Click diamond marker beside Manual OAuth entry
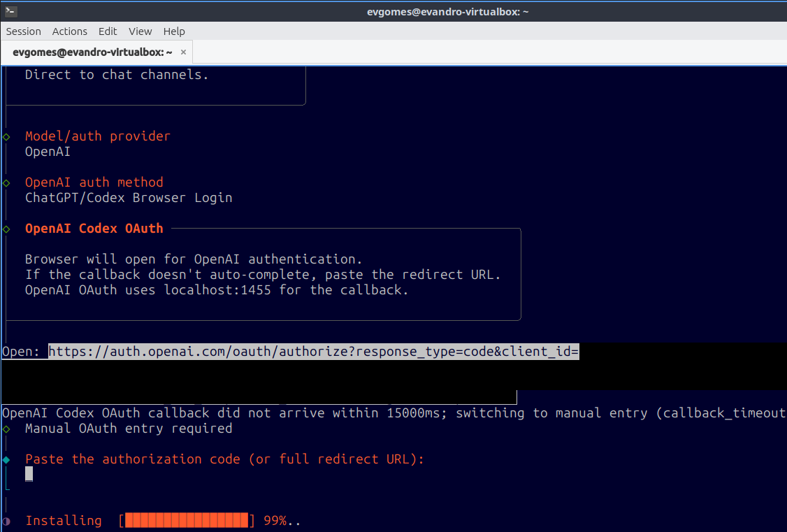 (x=6, y=429)
